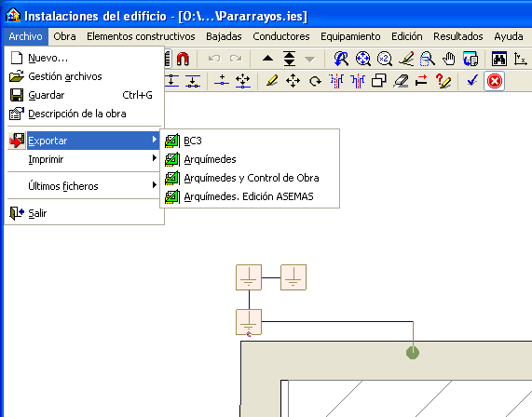The image size is (532, 417).
Task: Click the blue checkmark verify icon
Action: pos(472,81)
